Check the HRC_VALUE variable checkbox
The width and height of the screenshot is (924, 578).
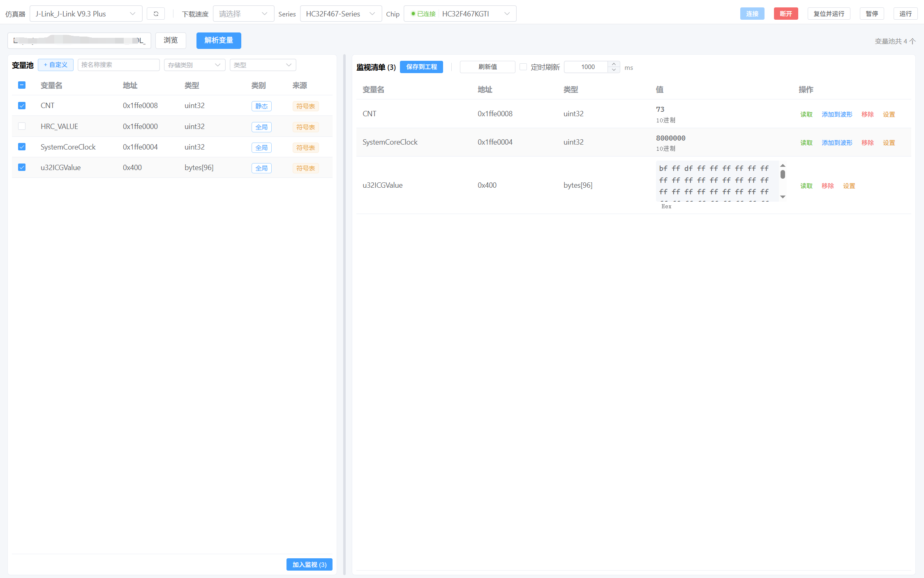click(22, 126)
